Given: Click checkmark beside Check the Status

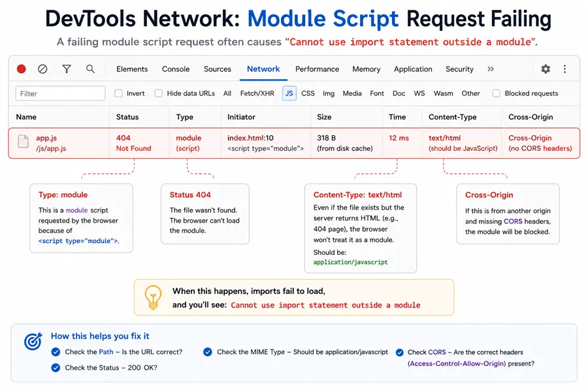Looking at the screenshot, I should click(x=56, y=368).
